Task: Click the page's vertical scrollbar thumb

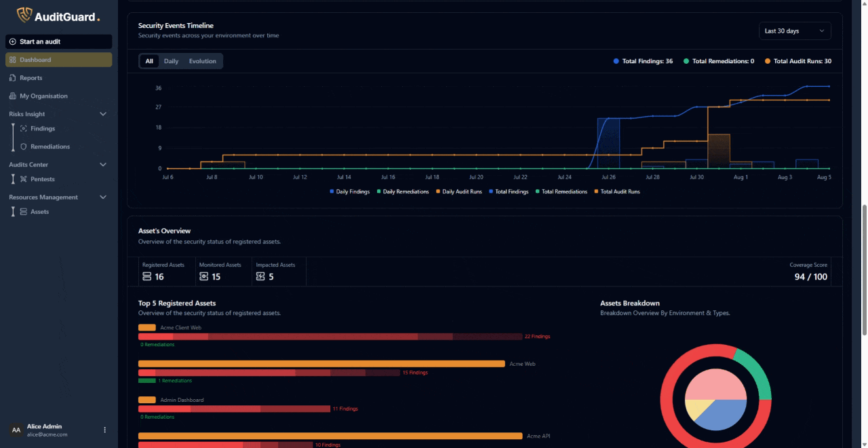Action: (864, 269)
